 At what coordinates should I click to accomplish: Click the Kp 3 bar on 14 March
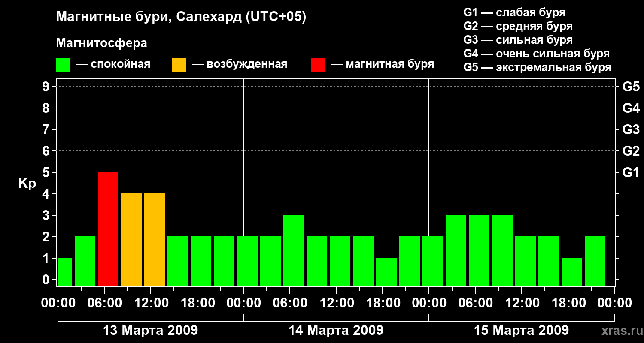coord(294,250)
